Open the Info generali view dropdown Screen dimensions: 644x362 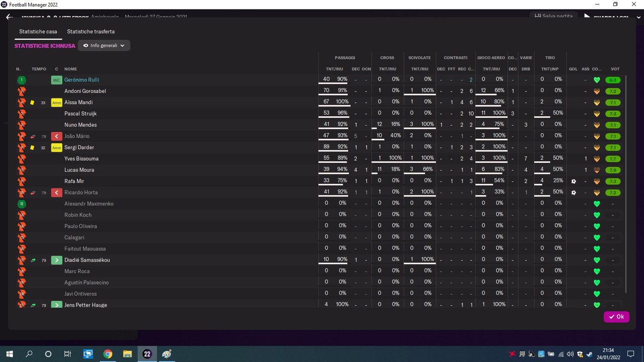104,45
